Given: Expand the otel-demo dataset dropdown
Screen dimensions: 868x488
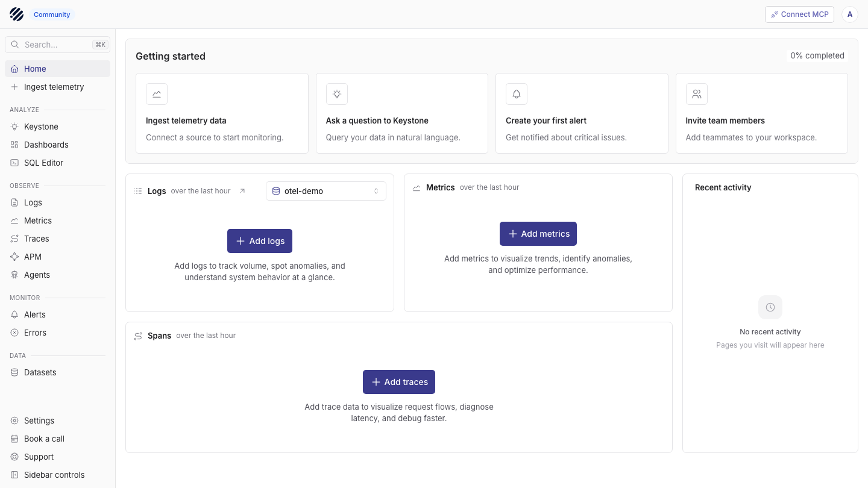Looking at the screenshot, I should (326, 191).
